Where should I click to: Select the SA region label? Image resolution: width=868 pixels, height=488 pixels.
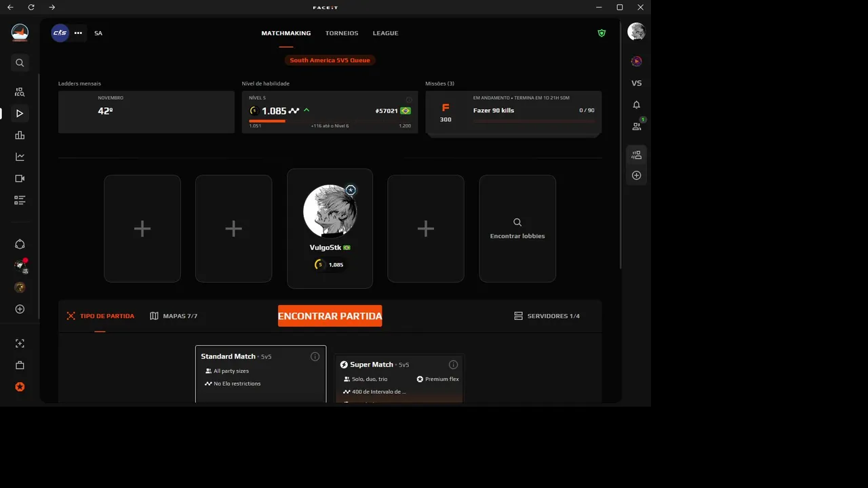(x=98, y=33)
